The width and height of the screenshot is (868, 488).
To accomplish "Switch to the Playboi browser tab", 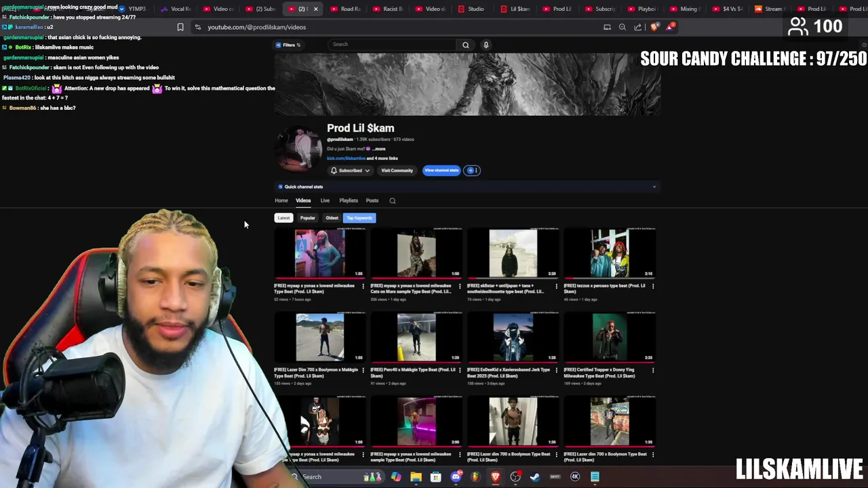I will tap(643, 9).
